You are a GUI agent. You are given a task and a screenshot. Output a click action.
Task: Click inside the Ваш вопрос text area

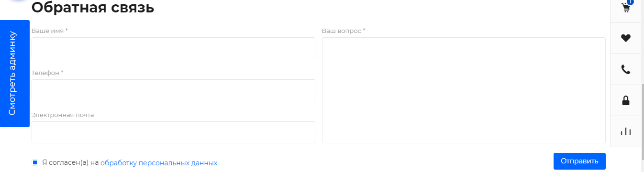464,90
